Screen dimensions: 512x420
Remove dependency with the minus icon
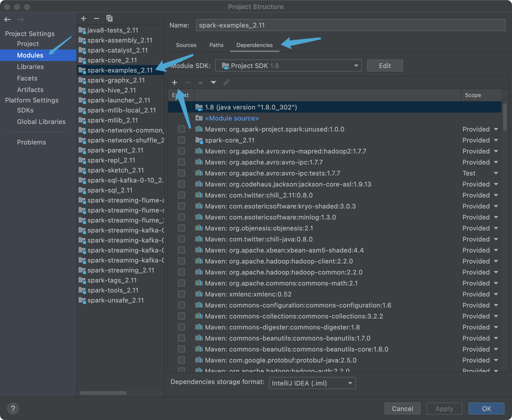tap(187, 82)
